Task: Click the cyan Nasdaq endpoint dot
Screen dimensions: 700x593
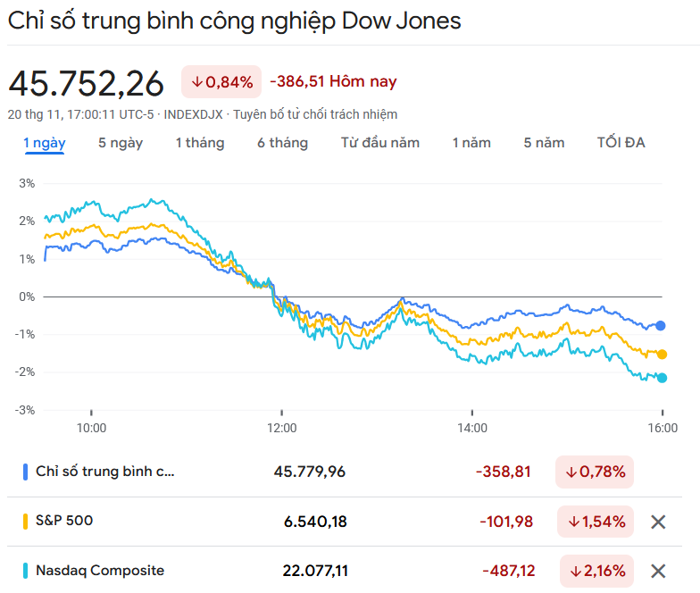Action: pos(662,378)
